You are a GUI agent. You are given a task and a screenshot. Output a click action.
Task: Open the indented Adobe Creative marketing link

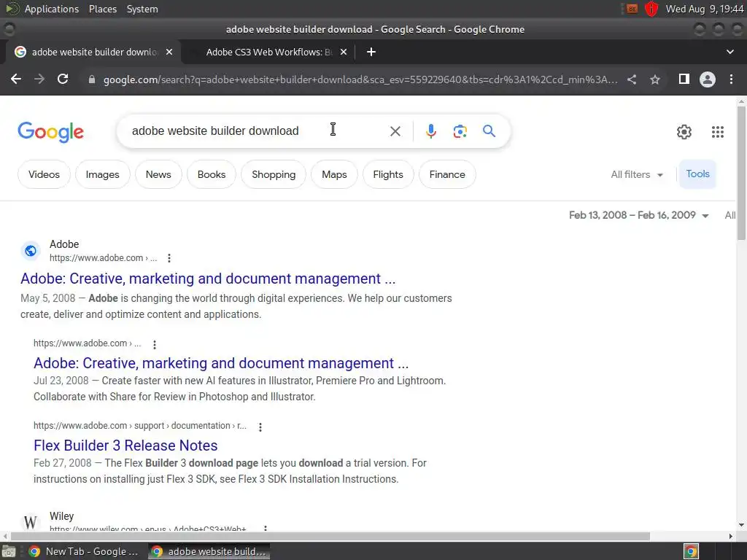pos(221,363)
